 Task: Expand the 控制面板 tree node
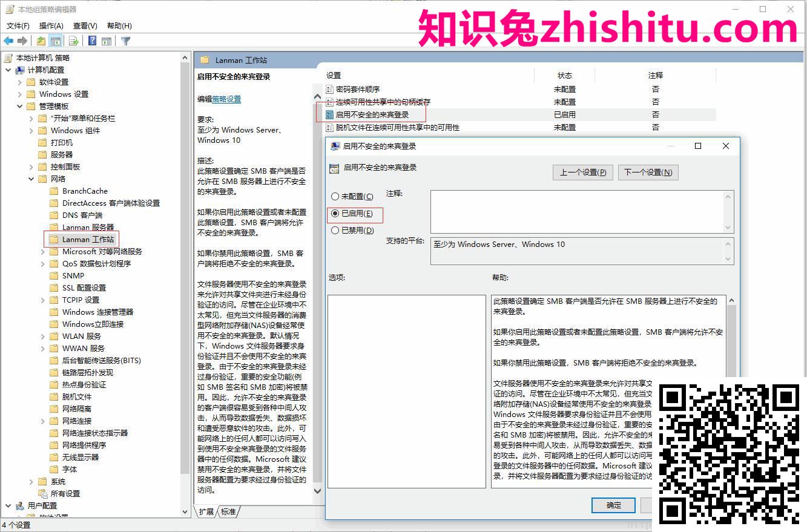[31, 166]
